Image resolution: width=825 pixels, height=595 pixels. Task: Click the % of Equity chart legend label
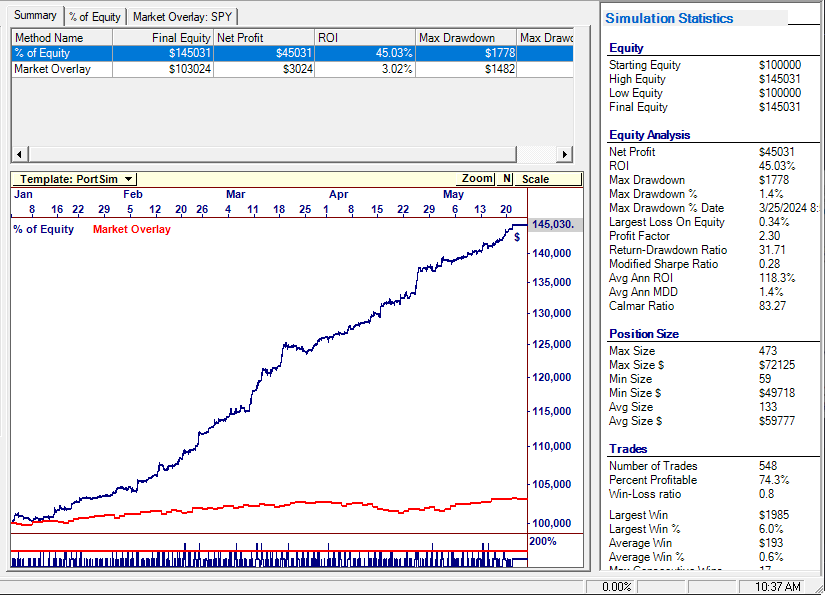(44, 229)
